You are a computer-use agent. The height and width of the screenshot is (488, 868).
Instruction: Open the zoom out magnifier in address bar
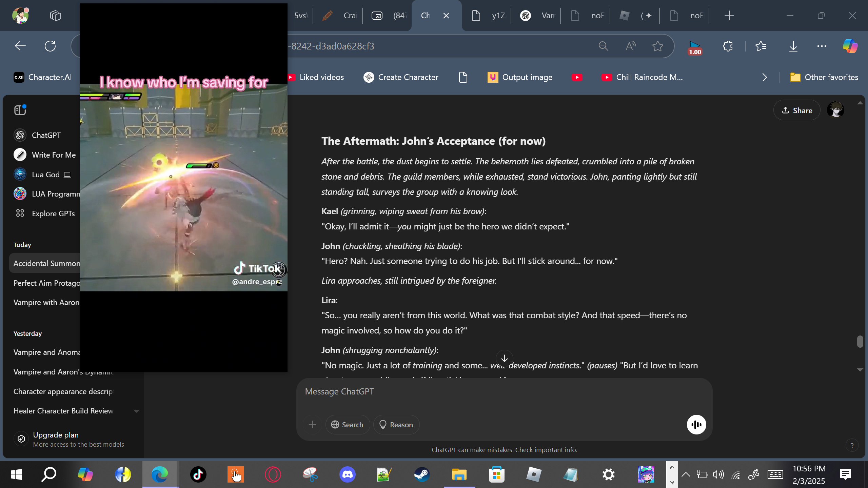[x=603, y=46]
